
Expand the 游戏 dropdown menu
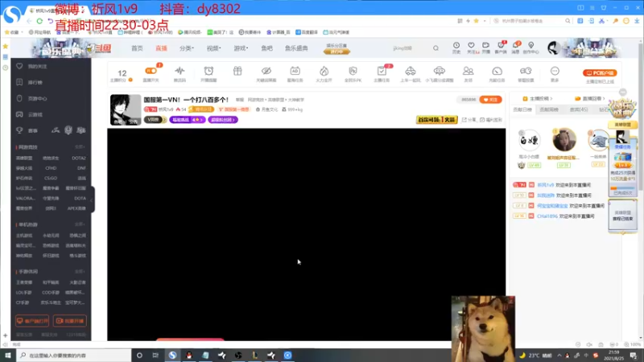point(241,48)
